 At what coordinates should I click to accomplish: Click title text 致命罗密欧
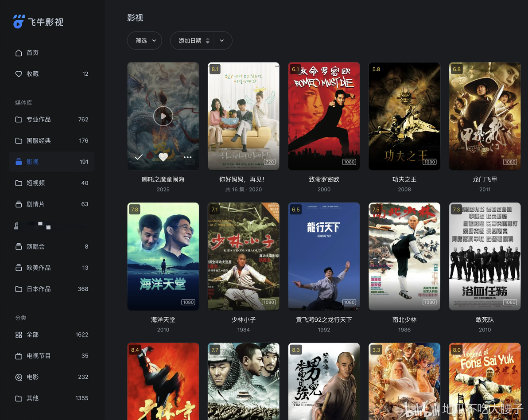pyautogui.click(x=324, y=179)
